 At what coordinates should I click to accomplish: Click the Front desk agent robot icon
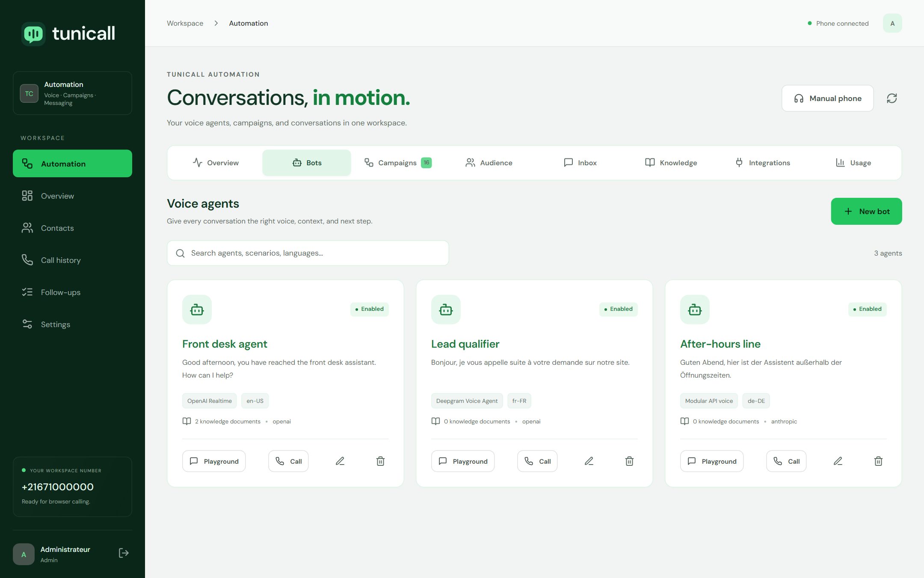point(197,310)
